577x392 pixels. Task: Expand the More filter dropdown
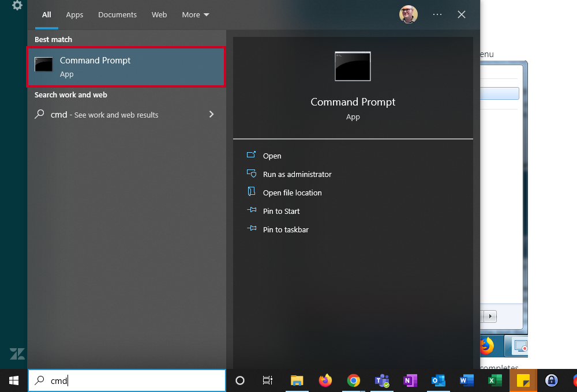196,15
